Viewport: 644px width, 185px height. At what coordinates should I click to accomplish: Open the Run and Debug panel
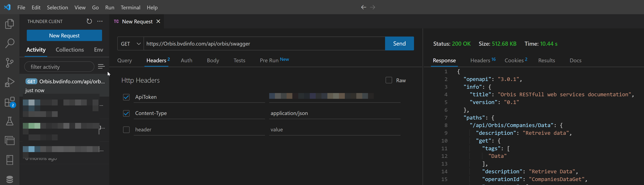tap(10, 82)
